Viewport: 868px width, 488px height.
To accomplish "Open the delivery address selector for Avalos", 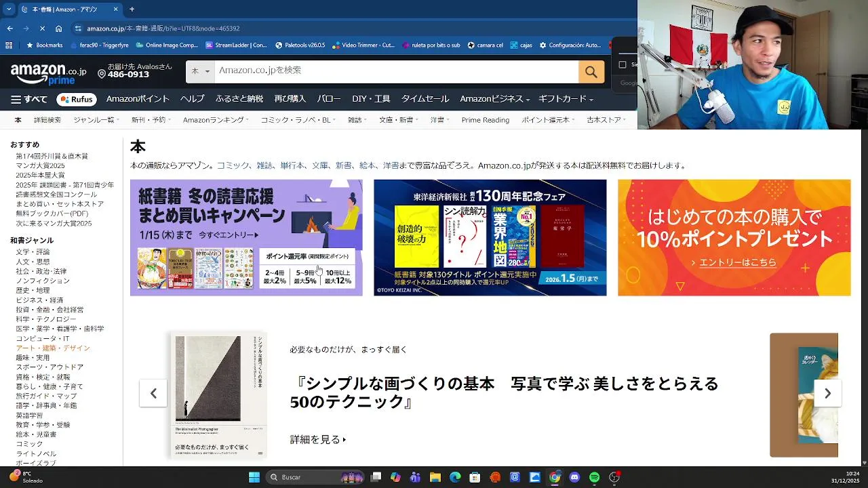I will (x=134, y=70).
